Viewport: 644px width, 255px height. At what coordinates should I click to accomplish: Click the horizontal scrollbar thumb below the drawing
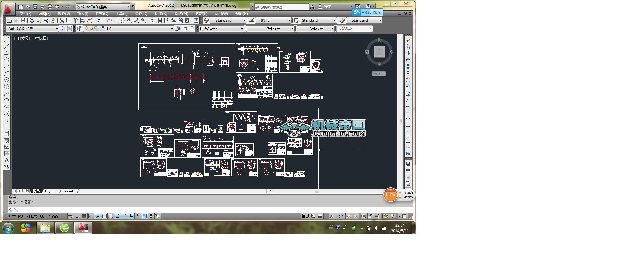click(x=317, y=191)
